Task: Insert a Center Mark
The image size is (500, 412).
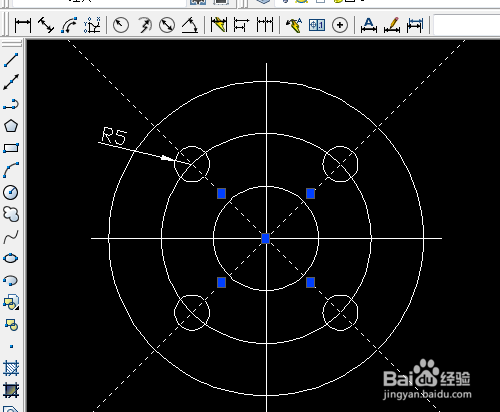Action: [340, 25]
